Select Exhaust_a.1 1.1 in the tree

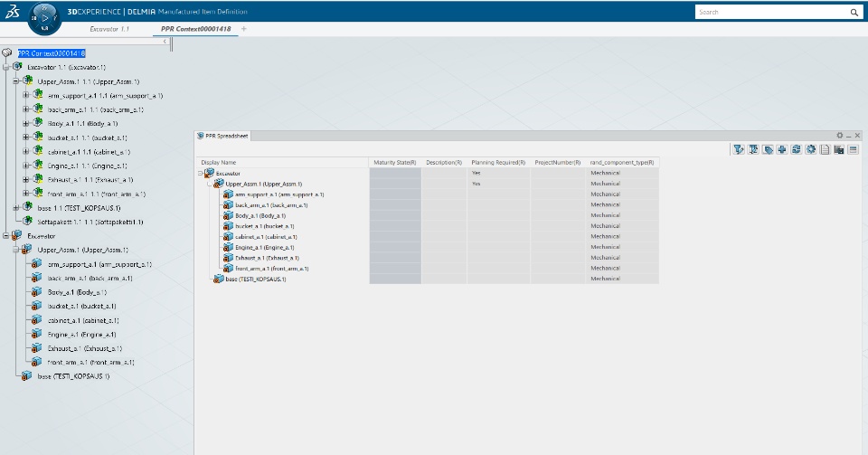pos(90,180)
